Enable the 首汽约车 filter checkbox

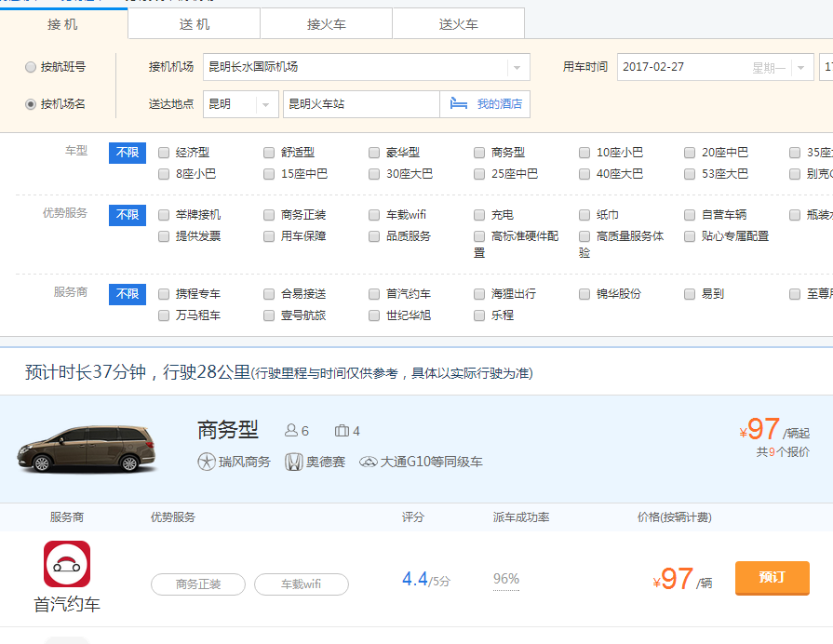374,294
